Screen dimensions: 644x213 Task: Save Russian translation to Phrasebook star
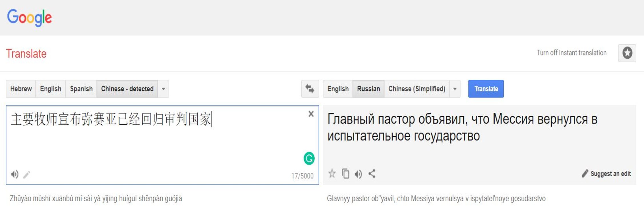tap(332, 174)
